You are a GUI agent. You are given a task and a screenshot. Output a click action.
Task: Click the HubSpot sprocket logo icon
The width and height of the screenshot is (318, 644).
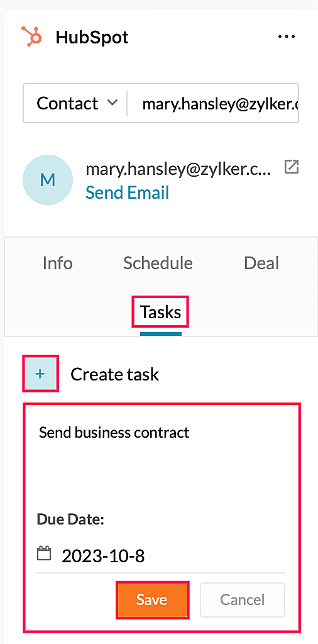[x=31, y=36]
